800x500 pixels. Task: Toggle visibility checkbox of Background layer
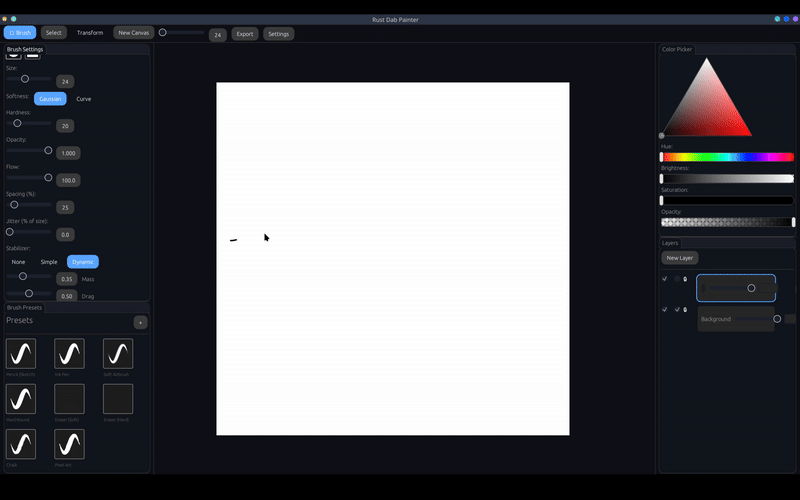click(x=664, y=310)
